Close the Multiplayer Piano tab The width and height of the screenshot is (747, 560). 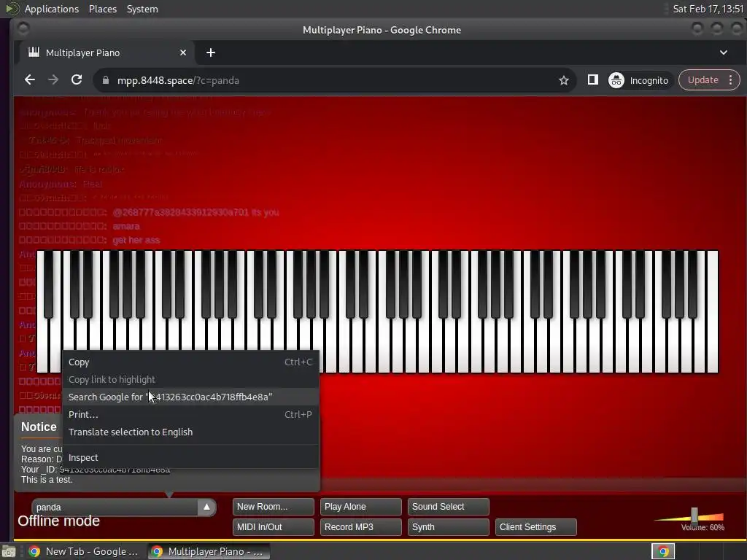[x=183, y=52]
